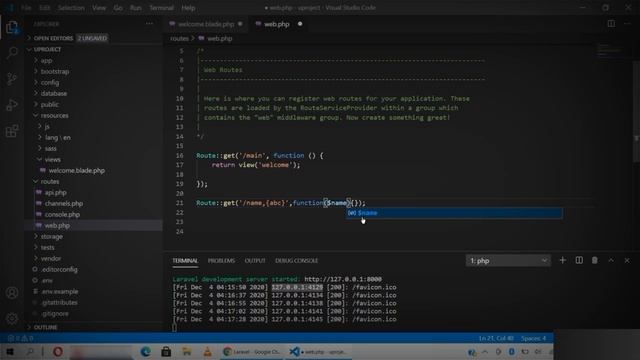Split the editor to the right
This screenshot has width=640, height=360.
pyautogui.click(x=611, y=24)
